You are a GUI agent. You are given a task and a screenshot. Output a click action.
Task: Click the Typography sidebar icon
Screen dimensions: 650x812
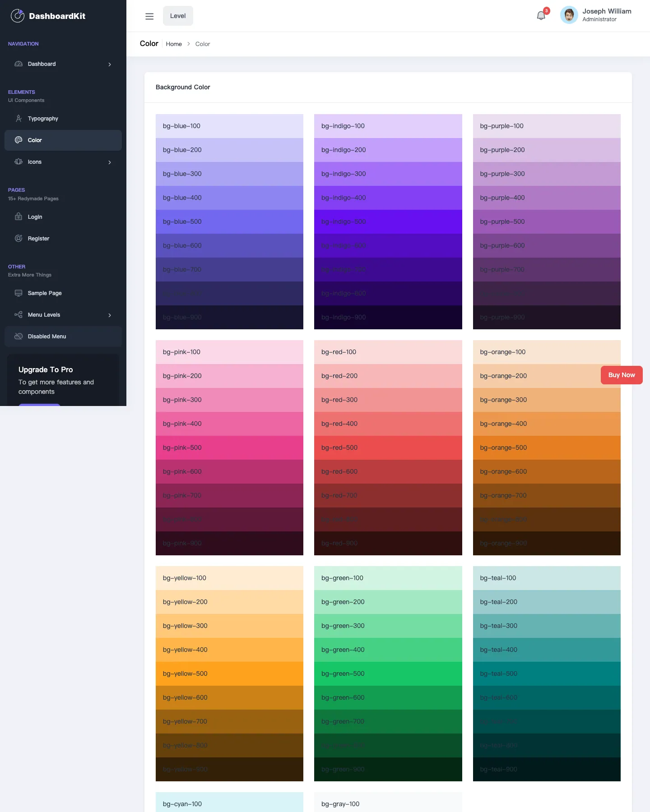point(19,119)
